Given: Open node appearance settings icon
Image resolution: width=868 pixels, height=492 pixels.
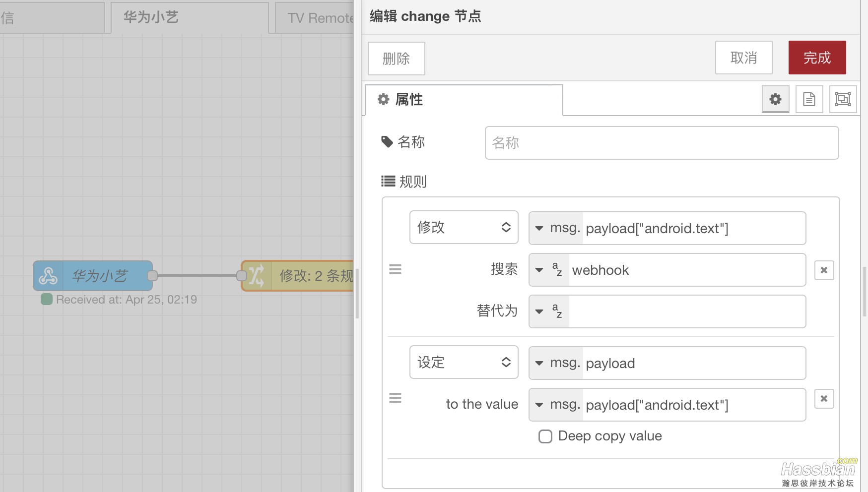Looking at the screenshot, I should pyautogui.click(x=843, y=99).
